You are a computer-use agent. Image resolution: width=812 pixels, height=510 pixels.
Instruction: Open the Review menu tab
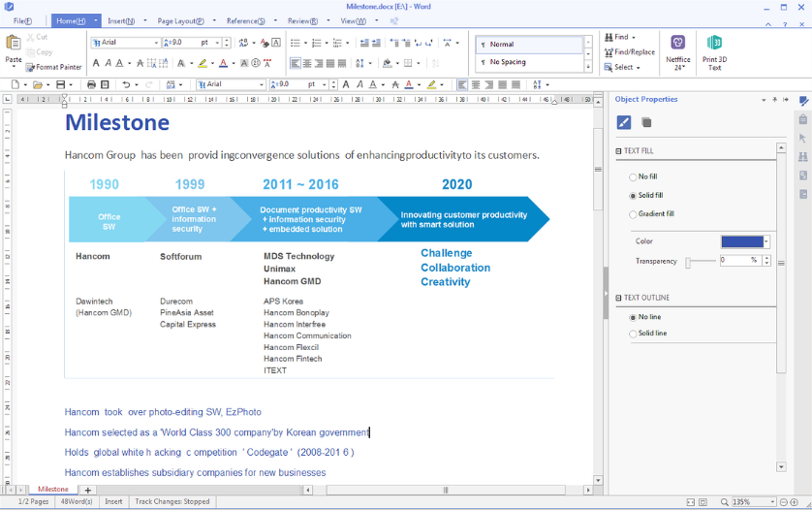[304, 20]
